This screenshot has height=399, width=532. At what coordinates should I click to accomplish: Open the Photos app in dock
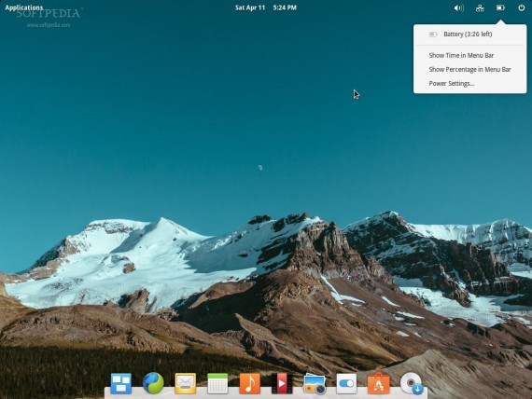[315, 384]
